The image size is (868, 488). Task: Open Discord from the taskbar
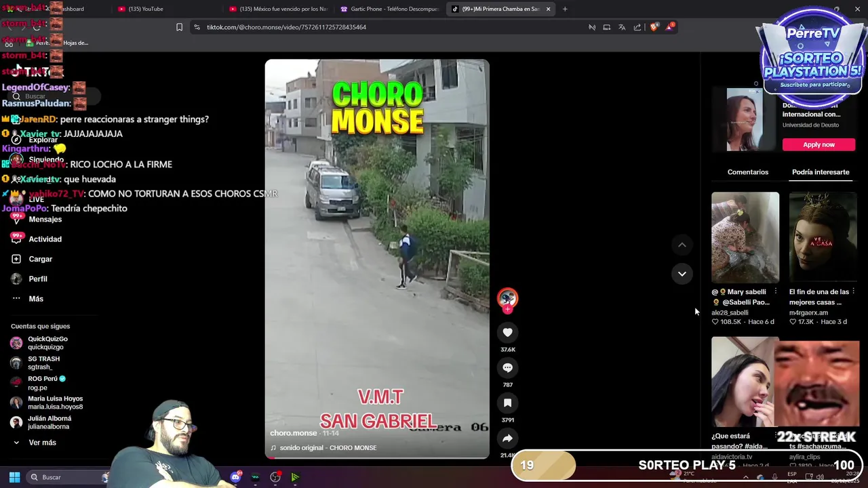coord(235,477)
